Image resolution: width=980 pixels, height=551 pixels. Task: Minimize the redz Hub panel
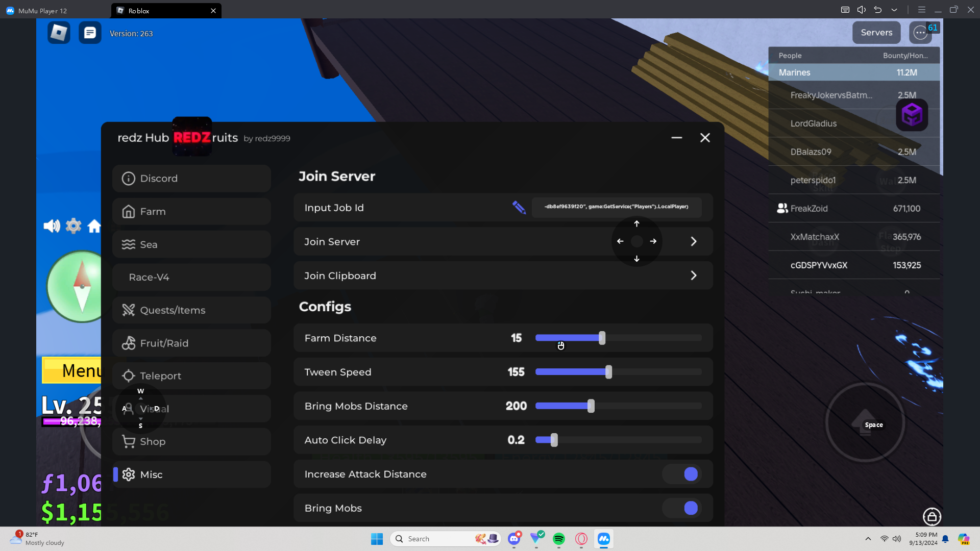coord(677,138)
